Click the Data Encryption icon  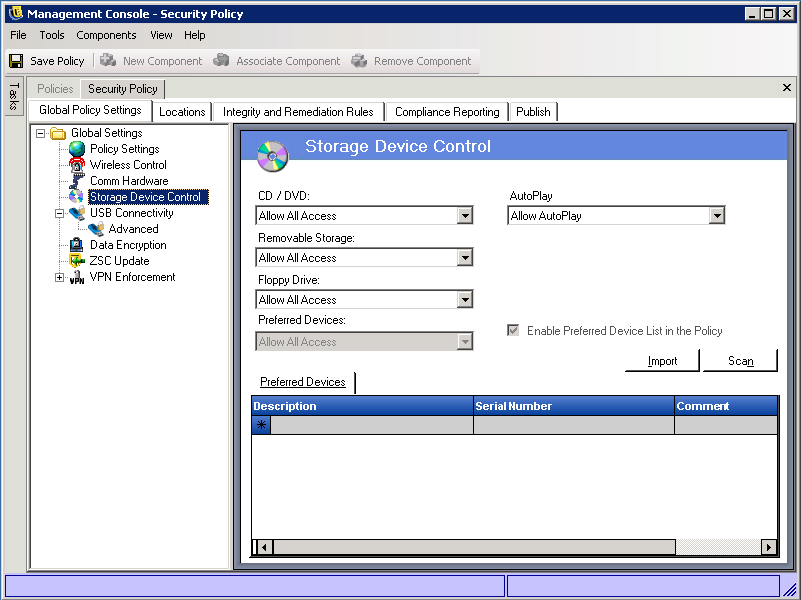pos(77,245)
